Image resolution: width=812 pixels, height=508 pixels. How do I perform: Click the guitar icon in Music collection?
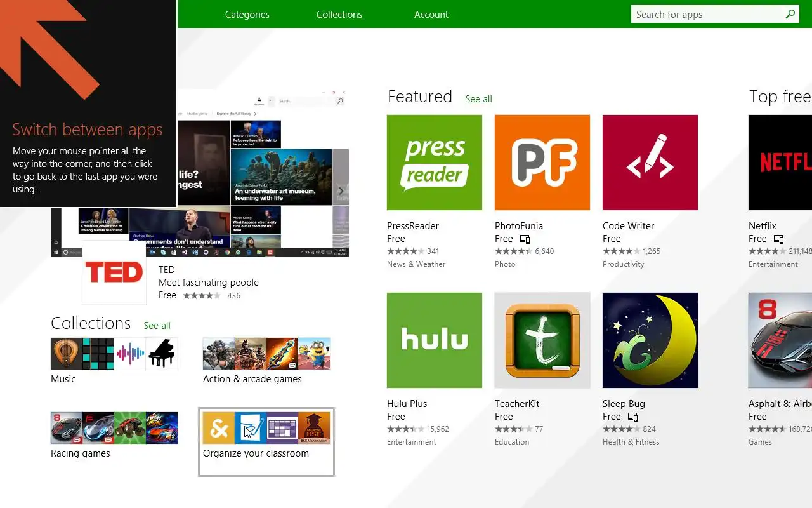(67, 354)
